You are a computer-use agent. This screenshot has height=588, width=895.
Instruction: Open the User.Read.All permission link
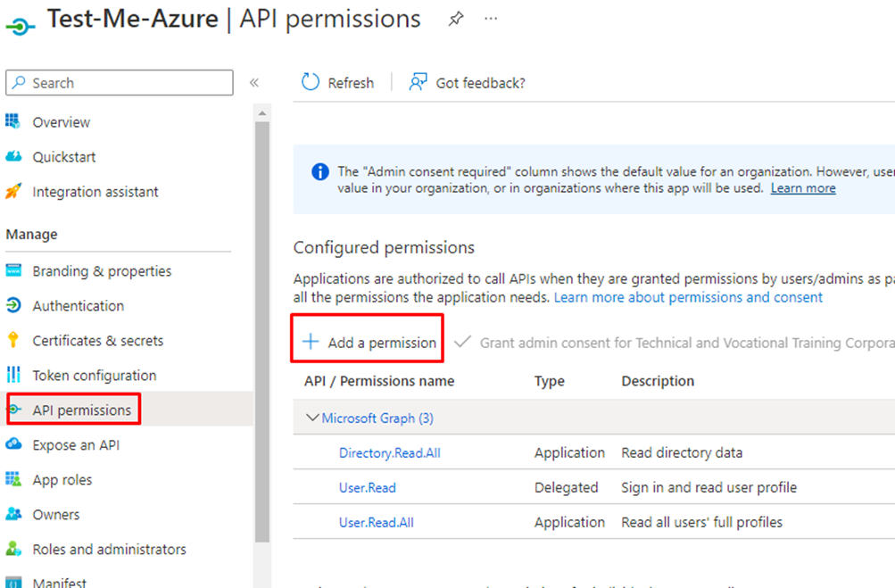click(377, 523)
